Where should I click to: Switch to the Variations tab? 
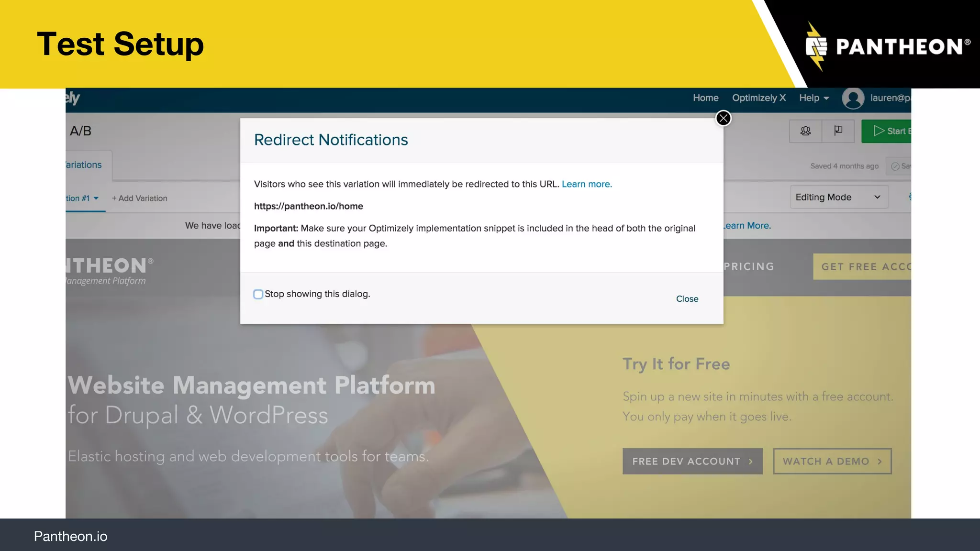pos(84,165)
